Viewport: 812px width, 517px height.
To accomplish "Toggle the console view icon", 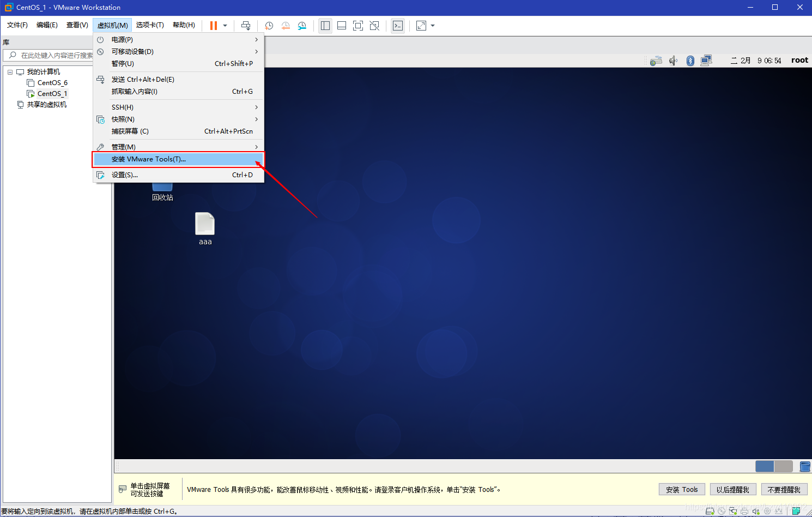I will [x=398, y=26].
